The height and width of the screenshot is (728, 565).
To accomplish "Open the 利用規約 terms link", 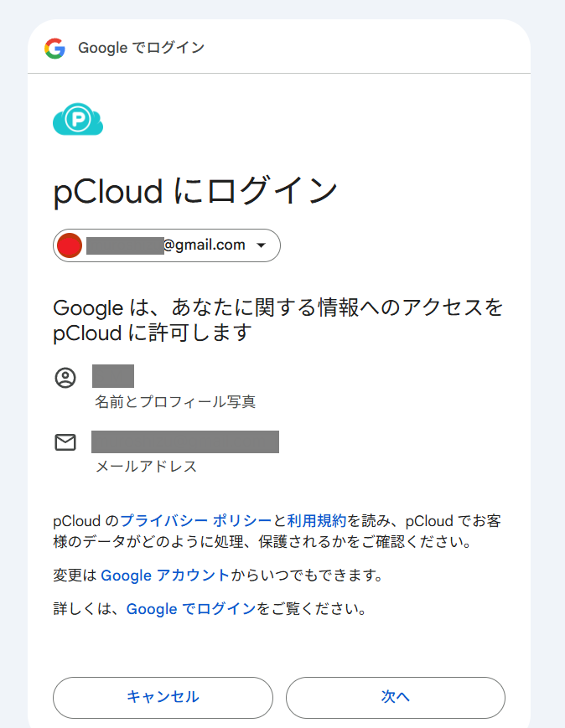I will pos(316,520).
